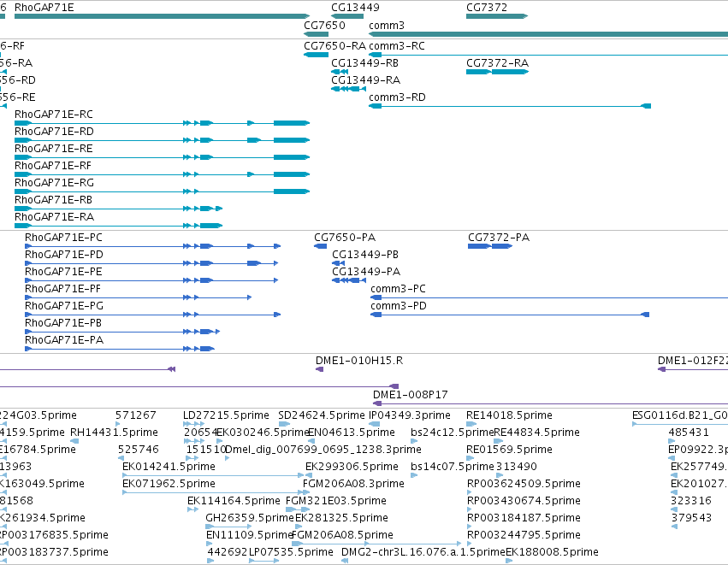Select EST EK188008.5prime
This screenshot has width=728, height=565.
pos(509,561)
